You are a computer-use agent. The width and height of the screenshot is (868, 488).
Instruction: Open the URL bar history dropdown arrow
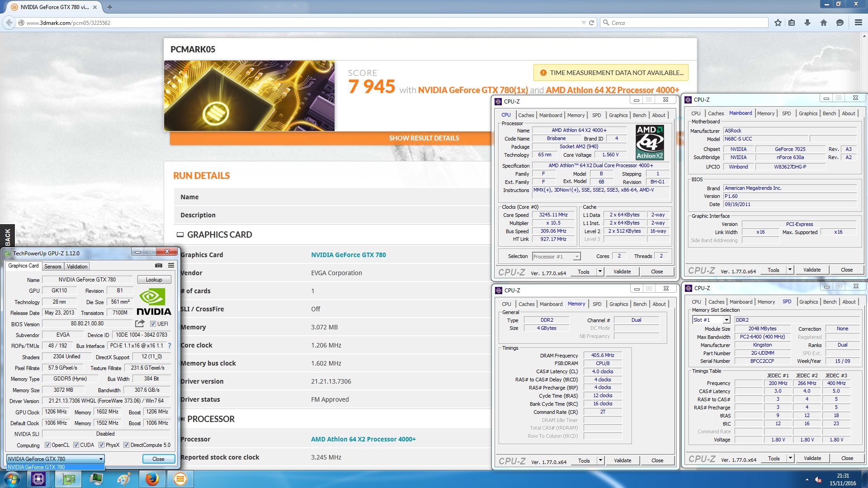pyautogui.click(x=583, y=23)
